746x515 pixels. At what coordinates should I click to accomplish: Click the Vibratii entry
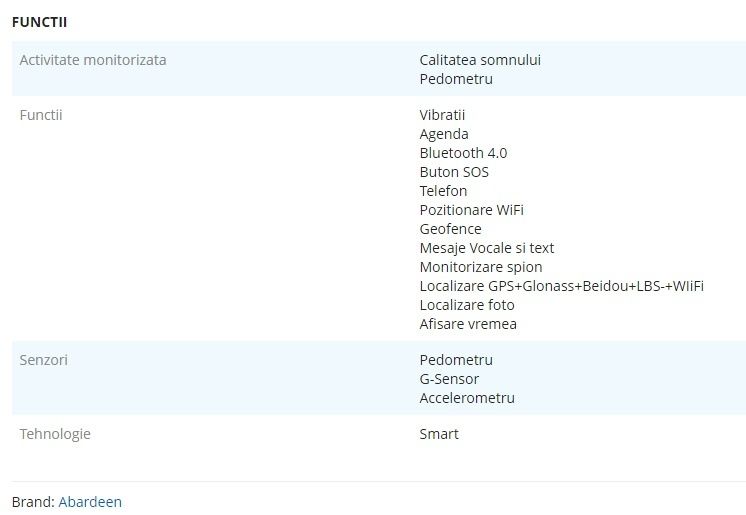[x=442, y=115]
